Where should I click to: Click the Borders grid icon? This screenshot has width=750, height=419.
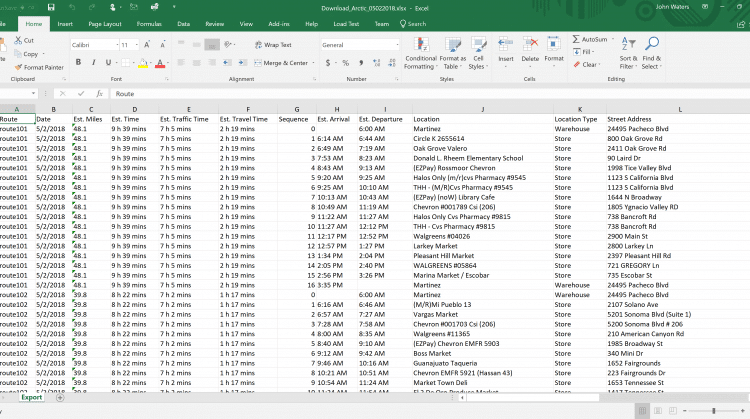pos(125,63)
